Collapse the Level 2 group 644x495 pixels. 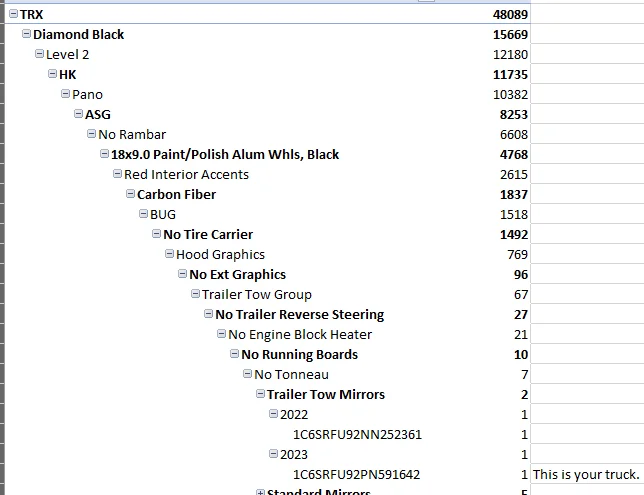39,53
